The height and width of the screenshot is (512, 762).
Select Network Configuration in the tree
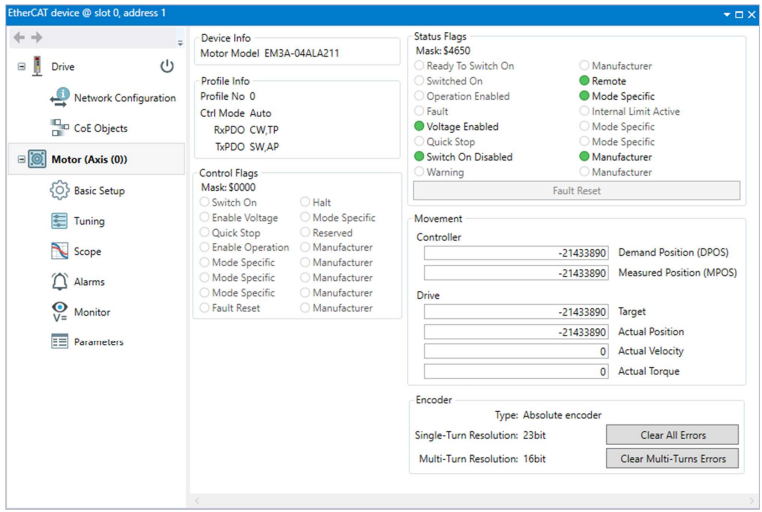125,98
